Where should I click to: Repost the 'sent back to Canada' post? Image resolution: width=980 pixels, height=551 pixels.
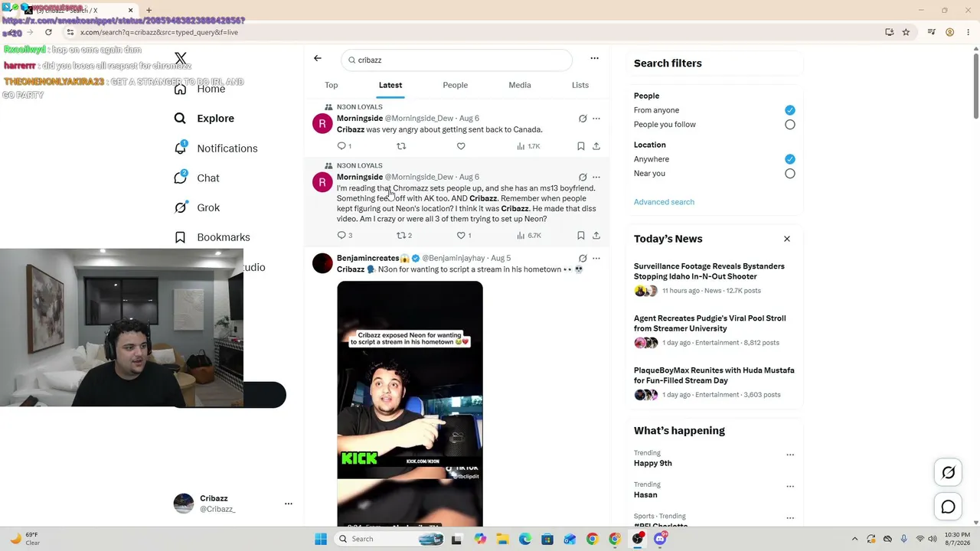click(x=401, y=146)
